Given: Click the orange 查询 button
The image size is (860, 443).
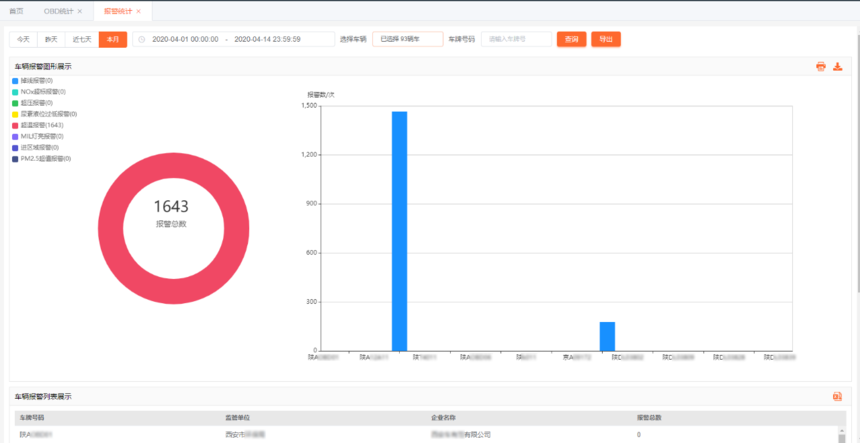Looking at the screenshot, I should pyautogui.click(x=571, y=39).
